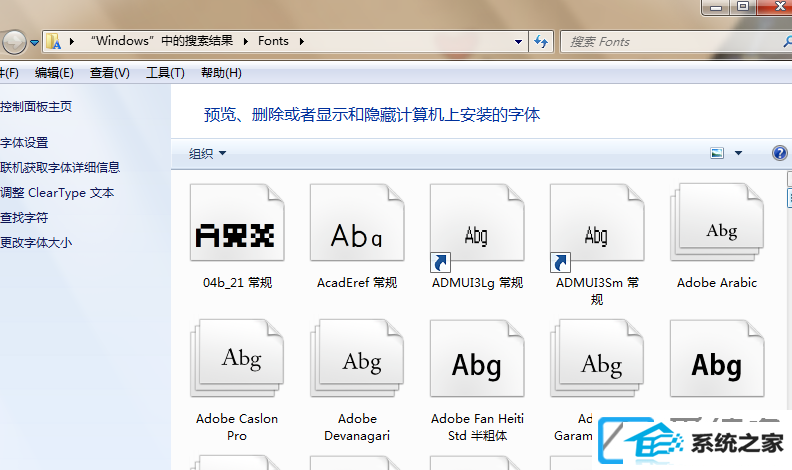Expand the arrow after 搜索结果 in the path
This screenshot has width=792, height=470.
click(245, 41)
